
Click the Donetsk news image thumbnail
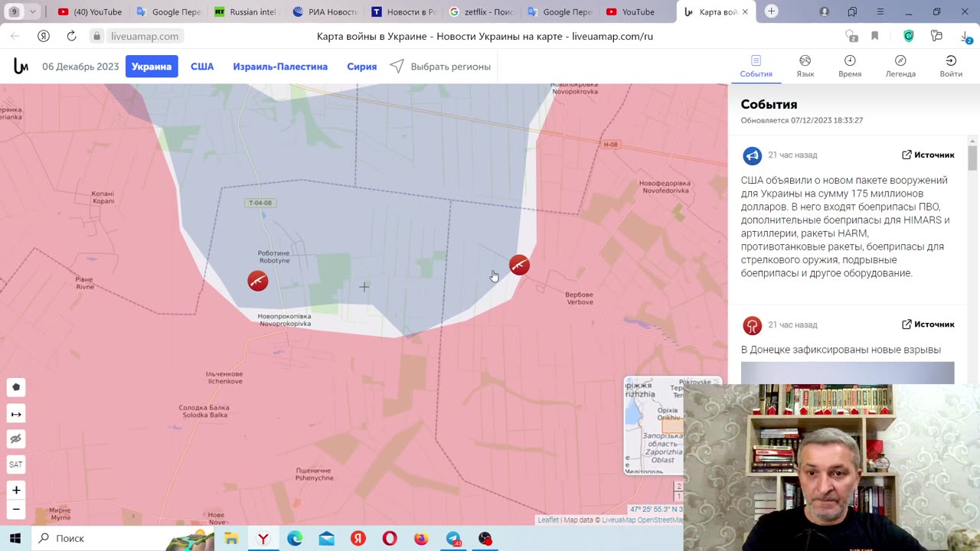(x=848, y=373)
